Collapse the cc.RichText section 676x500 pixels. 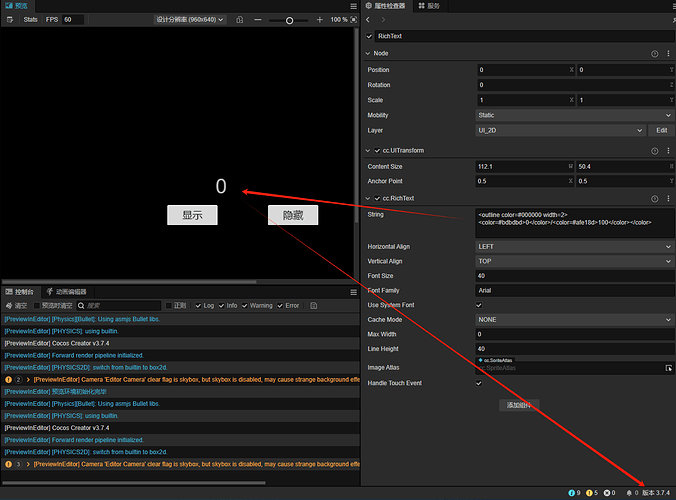coord(368,198)
